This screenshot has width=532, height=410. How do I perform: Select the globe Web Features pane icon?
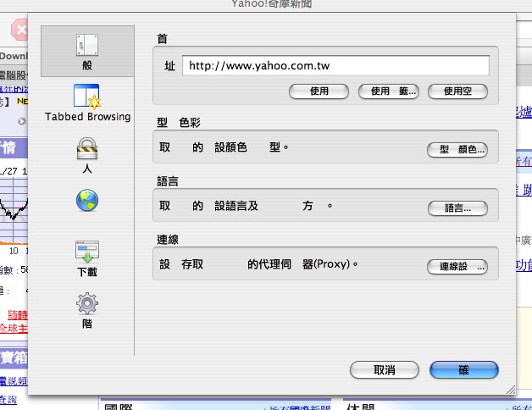(x=87, y=201)
